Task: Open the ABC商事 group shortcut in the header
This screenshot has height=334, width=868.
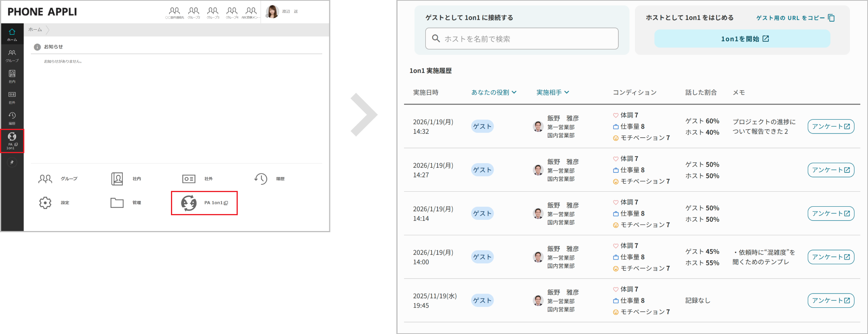Action: tap(251, 13)
